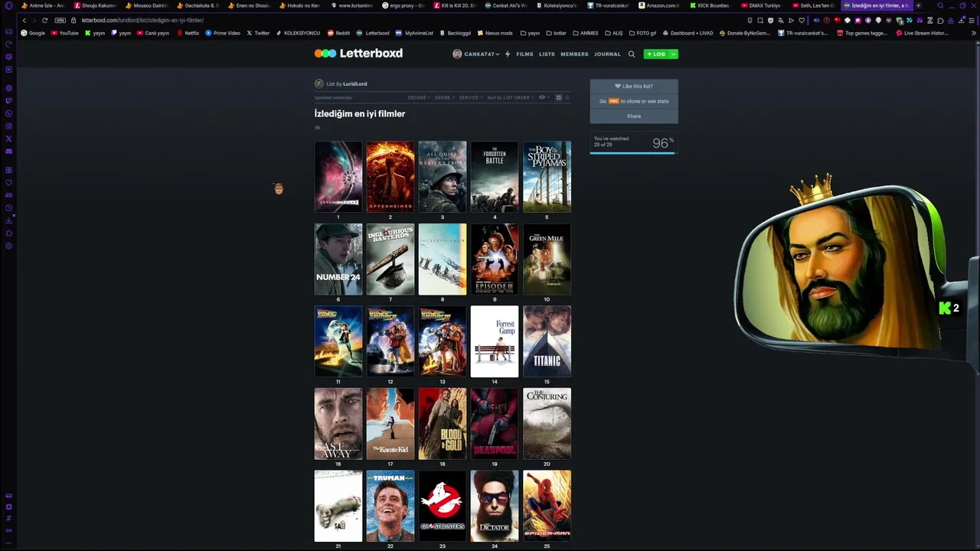Open the ALIŞ bookmark folder
This screenshot has width=980, height=551.
click(613, 33)
